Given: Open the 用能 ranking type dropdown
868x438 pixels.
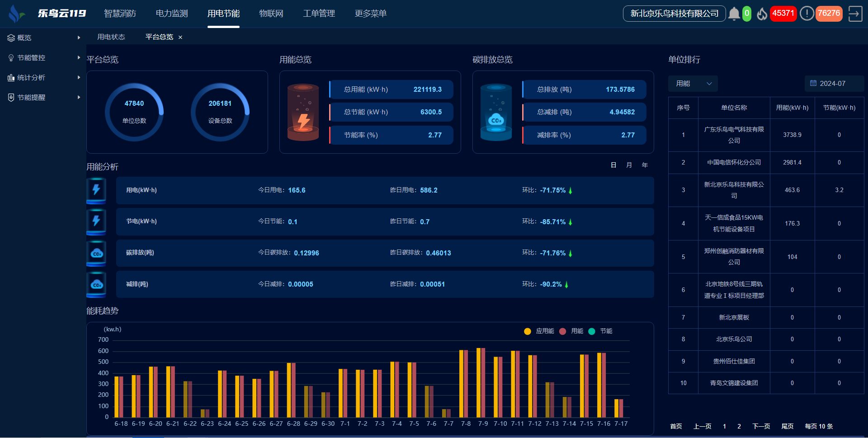Looking at the screenshot, I should (x=693, y=84).
